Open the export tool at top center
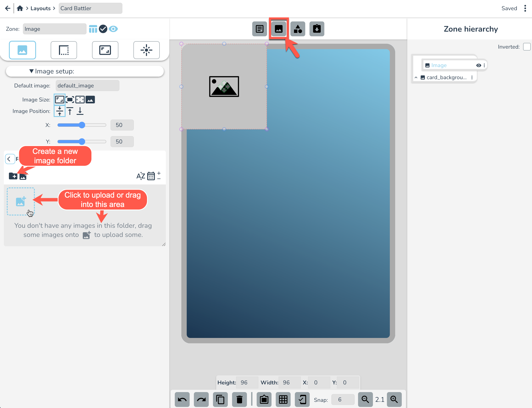 point(317,29)
